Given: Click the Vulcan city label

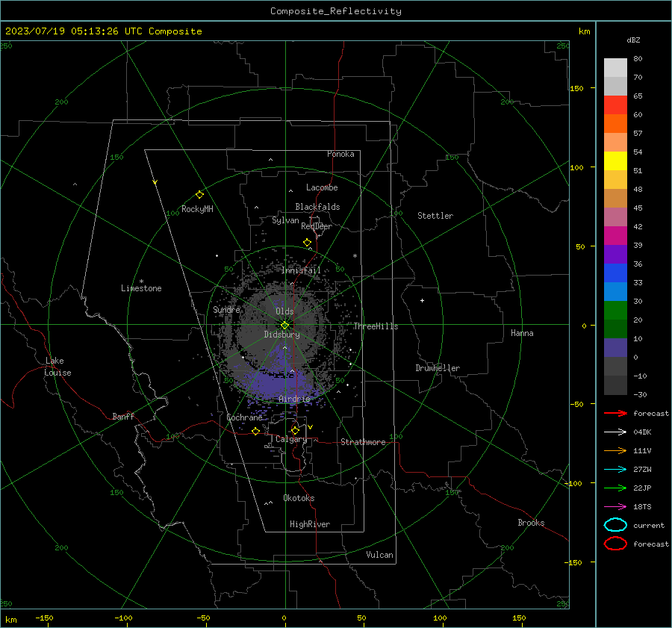Looking at the screenshot, I should tap(379, 555).
